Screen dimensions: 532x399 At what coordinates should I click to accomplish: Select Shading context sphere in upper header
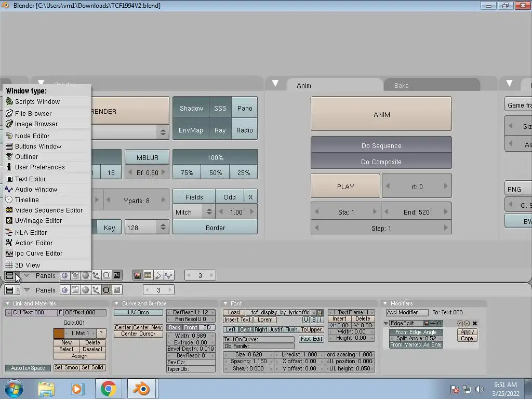click(86, 275)
